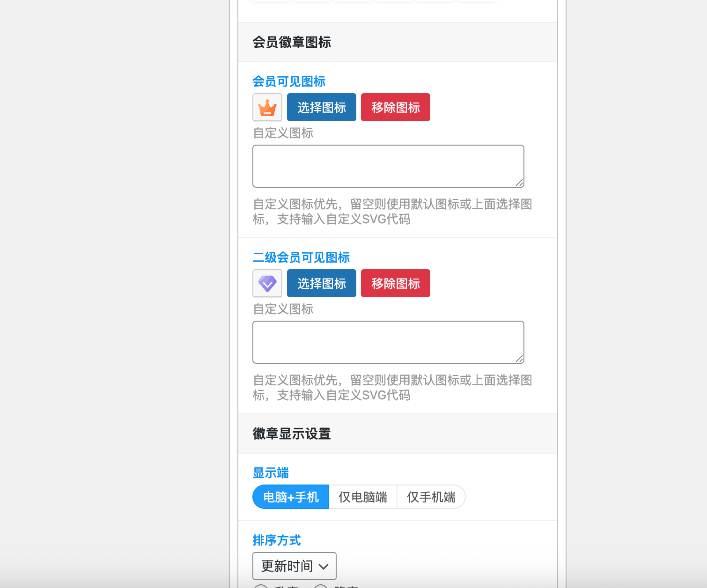Screen dimensions: 707x588
Task: Click 选择图标 under 会员可见图标
Action: (321, 107)
